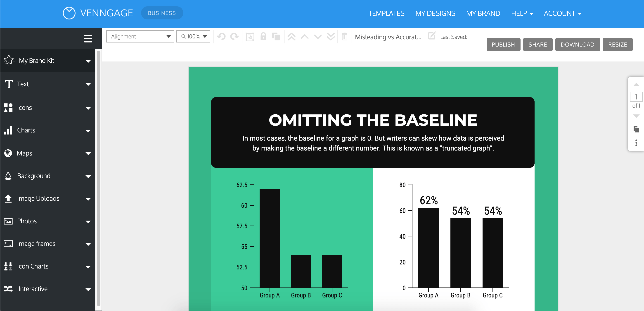Open the Alignment dropdown menu
Image resolution: width=644 pixels, height=311 pixels.
pyautogui.click(x=140, y=37)
